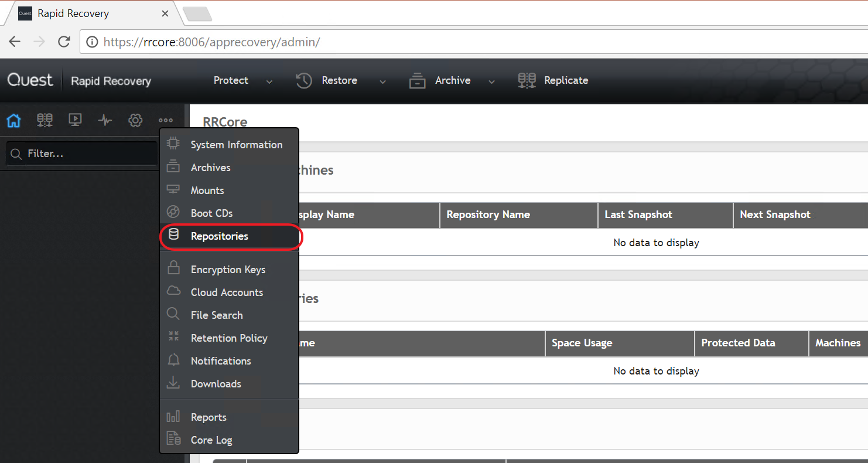Viewport: 868px width, 463px height.
Task: Reload the page with browser refresh button
Action: point(64,42)
